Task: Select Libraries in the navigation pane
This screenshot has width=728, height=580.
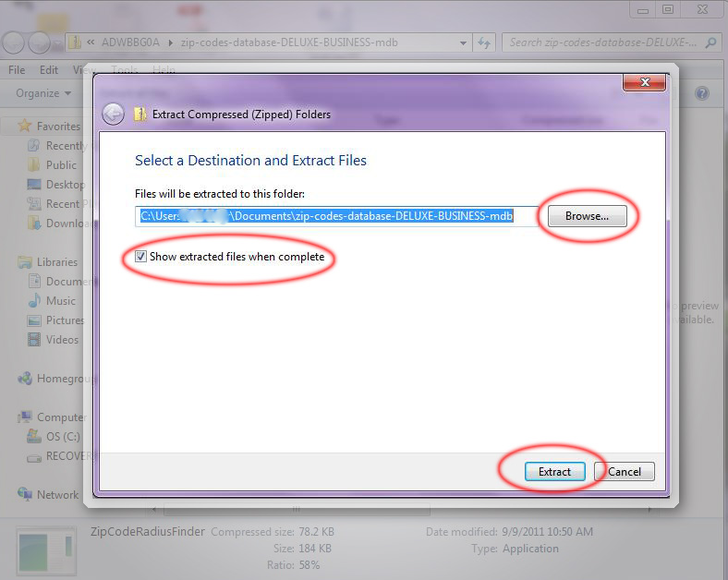Action: tap(57, 262)
